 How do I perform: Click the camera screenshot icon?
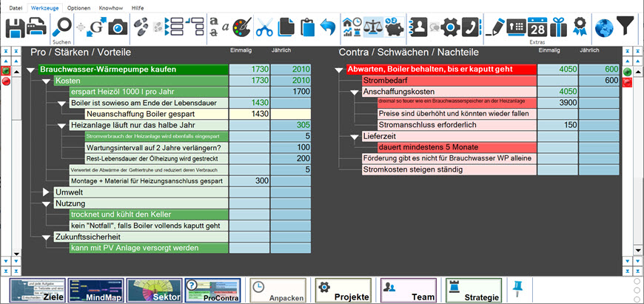(x=118, y=28)
